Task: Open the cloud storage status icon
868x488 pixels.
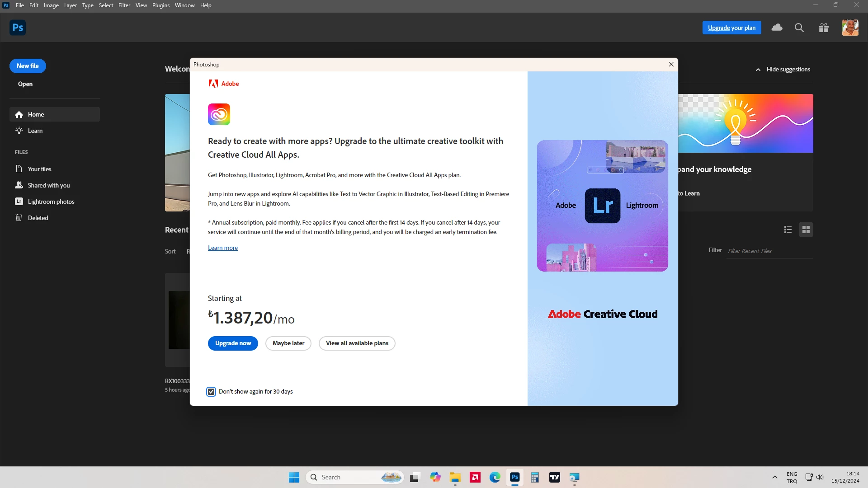Action: click(777, 28)
